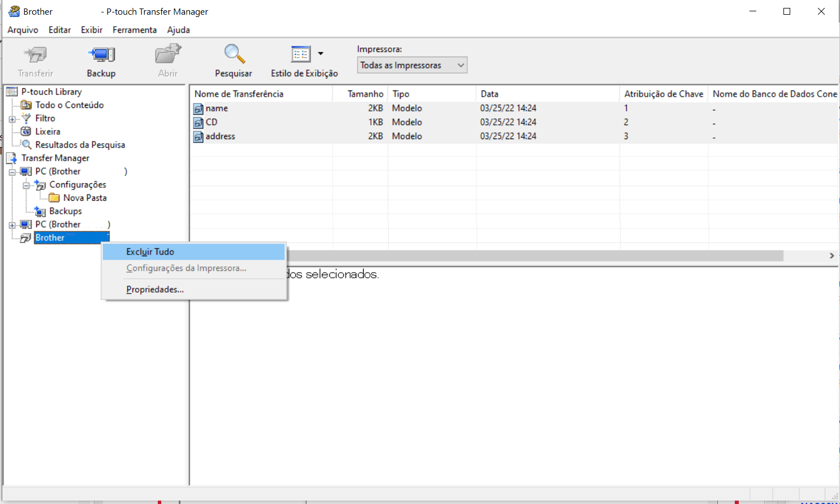Screen dimensions: 840x504
Task: Select the Todo o Conteúdo tree item
Action: (x=70, y=105)
